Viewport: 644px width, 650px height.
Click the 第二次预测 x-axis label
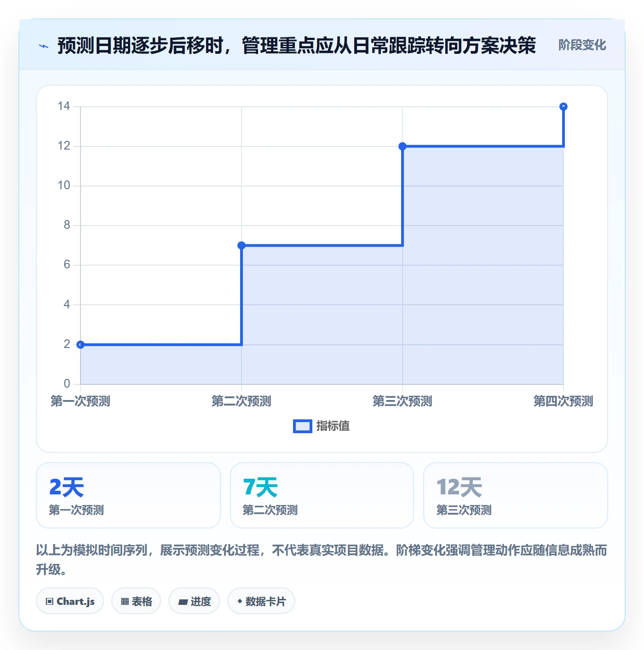click(241, 401)
